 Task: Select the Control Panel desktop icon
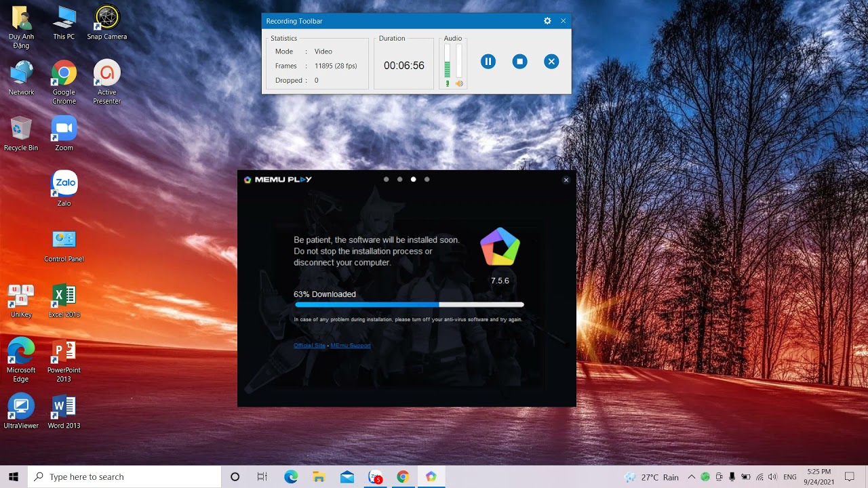(64, 245)
